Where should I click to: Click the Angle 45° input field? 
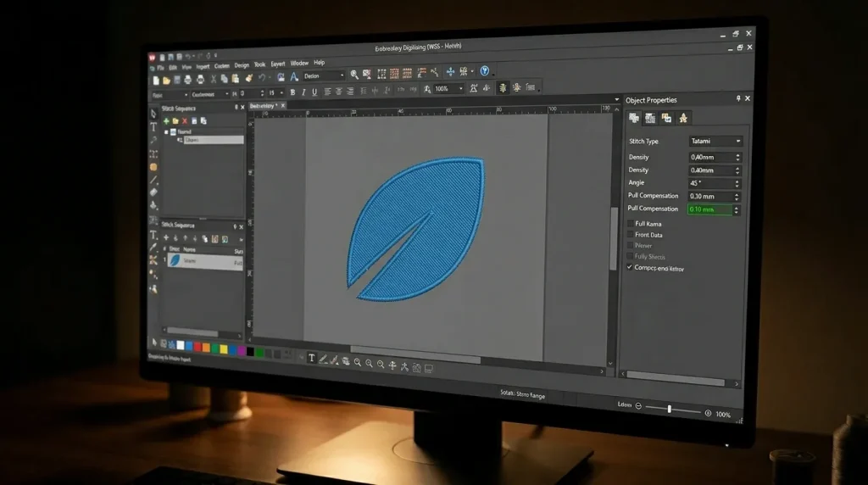coord(710,183)
